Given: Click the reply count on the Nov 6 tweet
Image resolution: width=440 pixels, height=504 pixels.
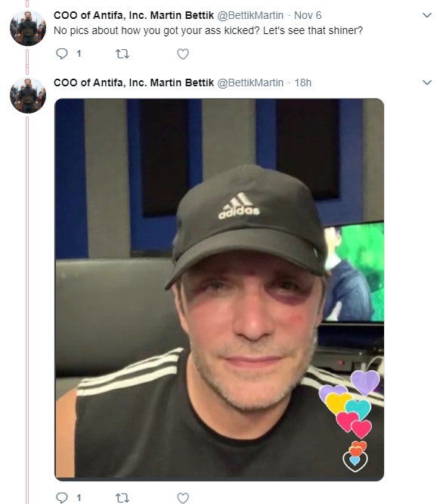Looking at the screenshot, I should (x=79, y=54).
